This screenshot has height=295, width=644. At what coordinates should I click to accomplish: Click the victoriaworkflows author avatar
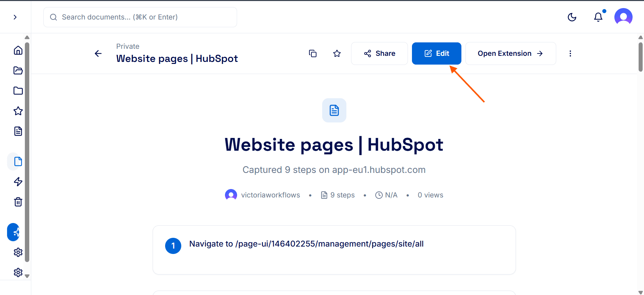click(x=231, y=195)
